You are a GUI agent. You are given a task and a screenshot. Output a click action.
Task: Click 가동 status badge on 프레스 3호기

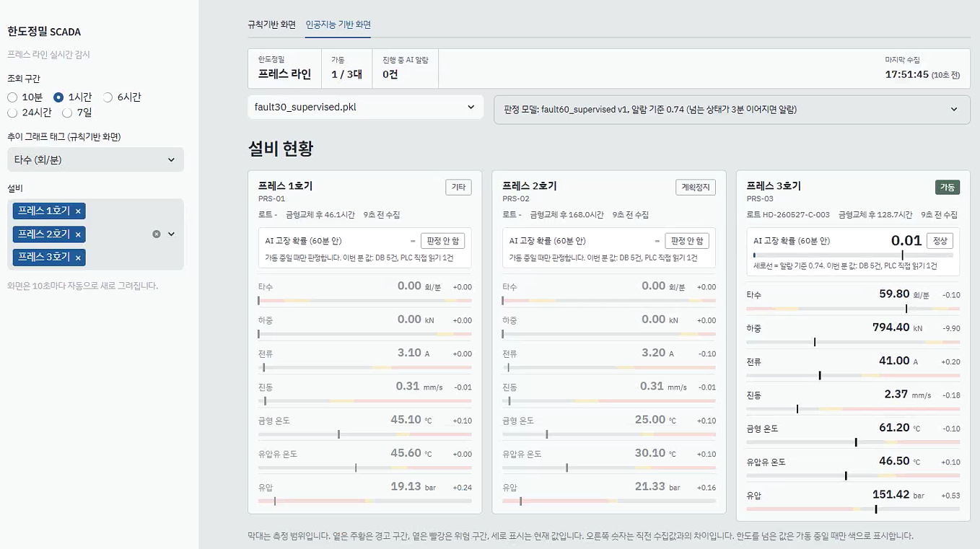(x=948, y=188)
